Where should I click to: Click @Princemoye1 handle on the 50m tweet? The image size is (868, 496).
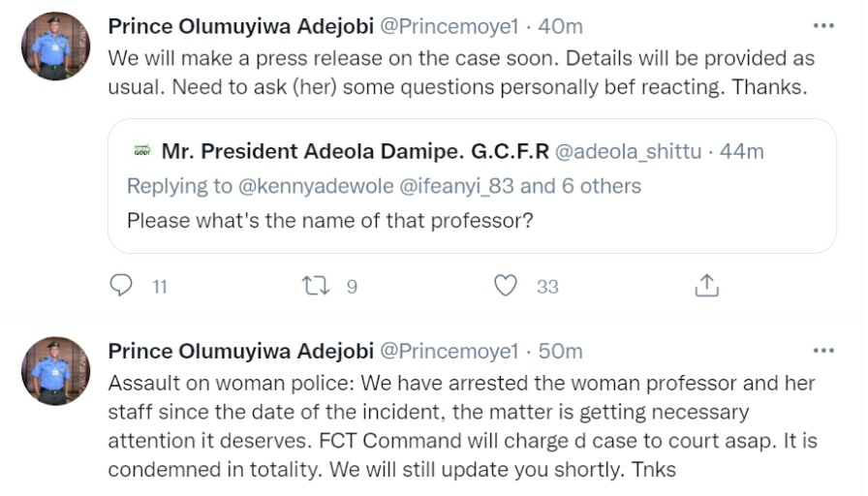click(450, 351)
